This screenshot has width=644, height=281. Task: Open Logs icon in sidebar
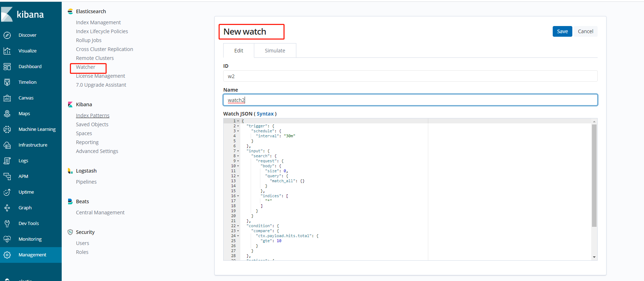[x=7, y=161]
